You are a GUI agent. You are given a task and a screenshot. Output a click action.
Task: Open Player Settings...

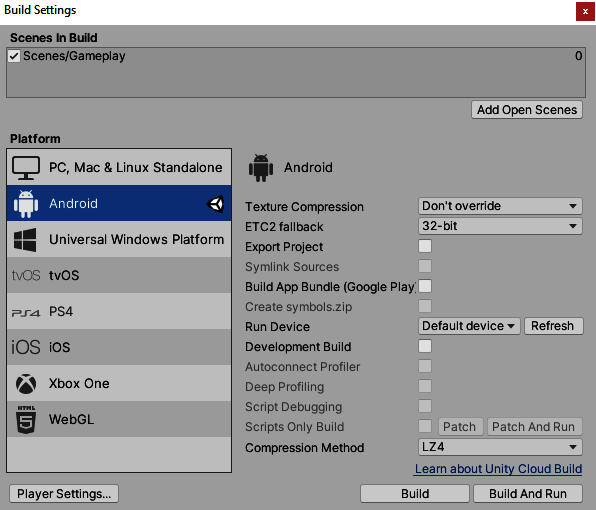[x=64, y=494]
